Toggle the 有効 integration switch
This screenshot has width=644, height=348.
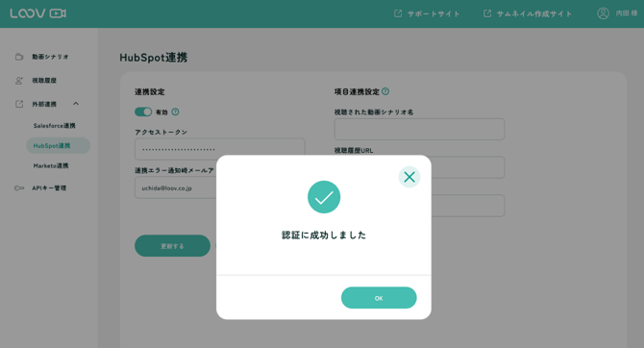[x=143, y=112]
